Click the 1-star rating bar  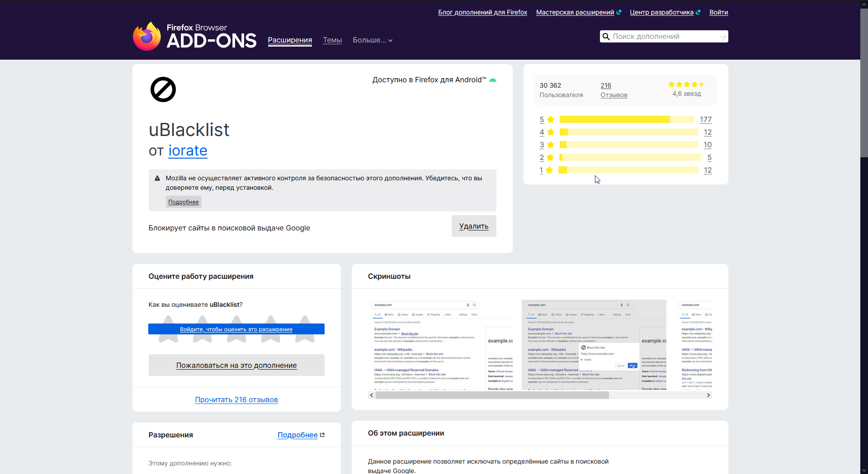(628, 170)
